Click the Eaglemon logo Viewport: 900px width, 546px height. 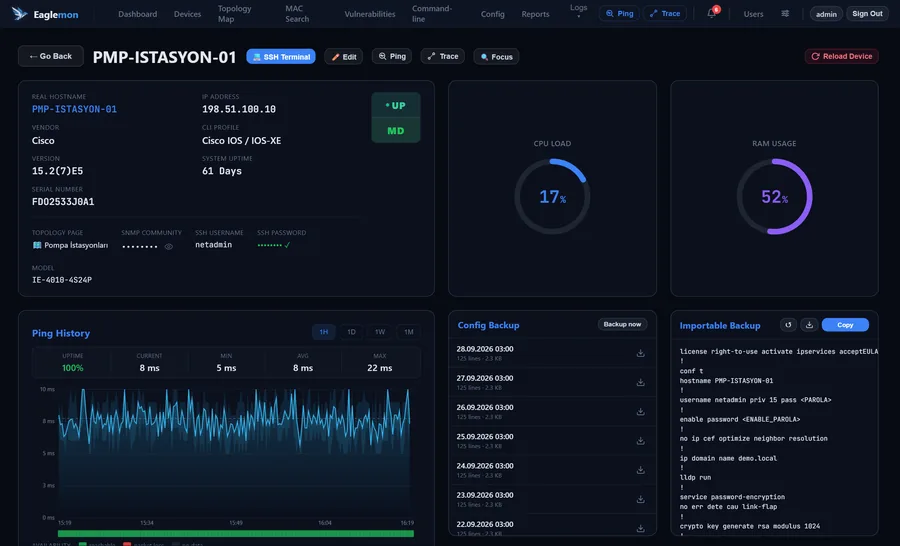coord(45,14)
